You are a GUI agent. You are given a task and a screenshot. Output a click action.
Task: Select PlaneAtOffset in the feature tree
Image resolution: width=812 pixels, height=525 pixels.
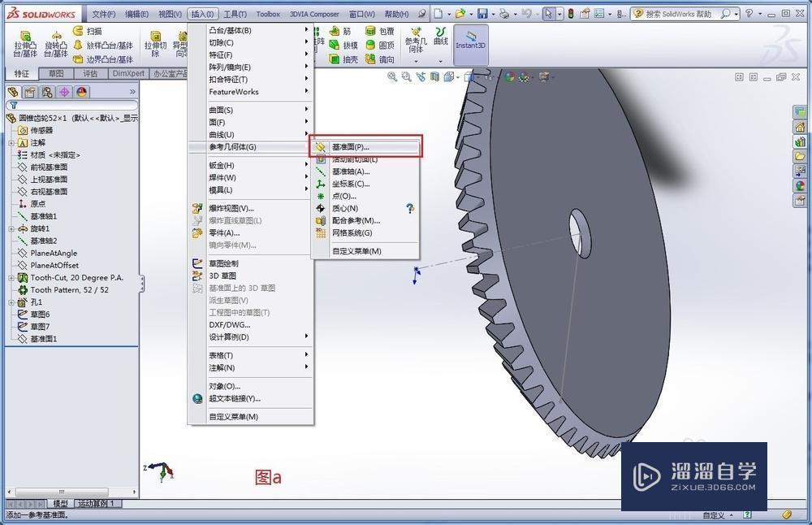(x=54, y=266)
